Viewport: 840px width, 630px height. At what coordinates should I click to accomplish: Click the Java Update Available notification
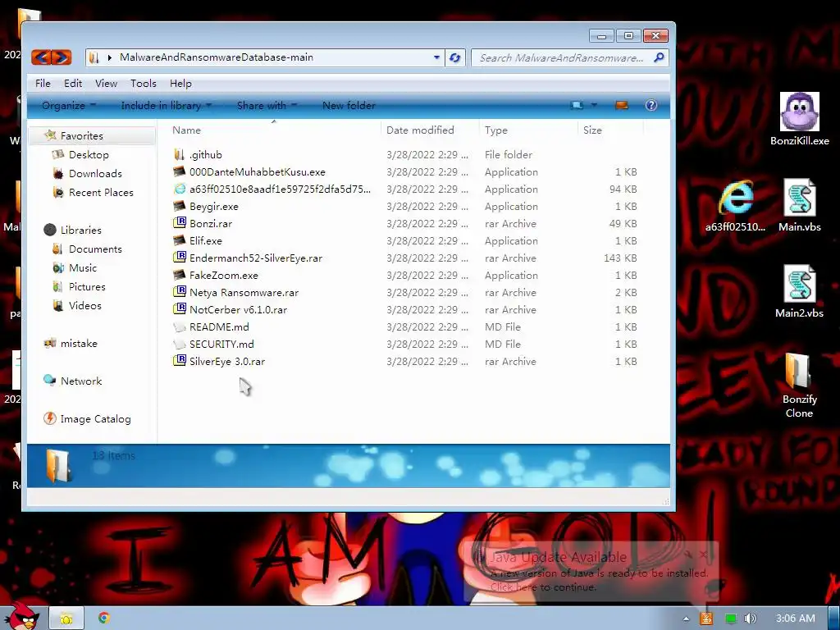(590, 572)
